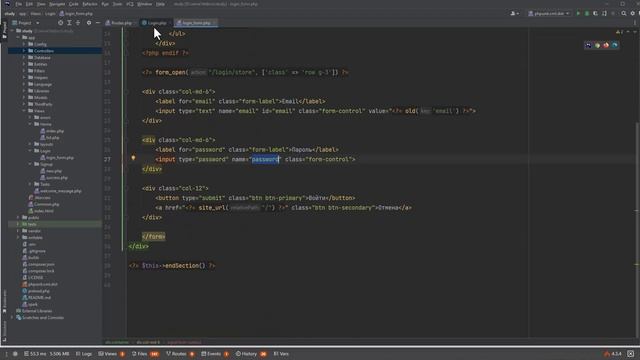Open Search Everywhere magnifier icon
This screenshot has width=640, height=360.
point(624,13)
